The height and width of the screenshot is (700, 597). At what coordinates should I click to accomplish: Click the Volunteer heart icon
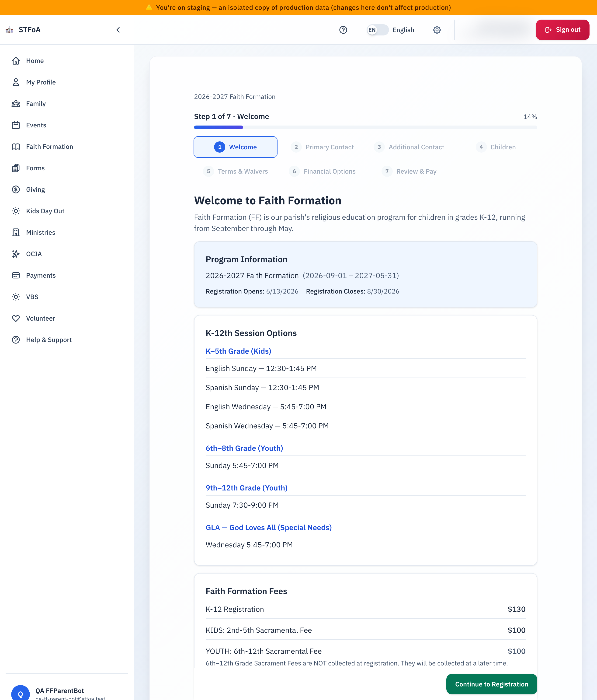16,318
